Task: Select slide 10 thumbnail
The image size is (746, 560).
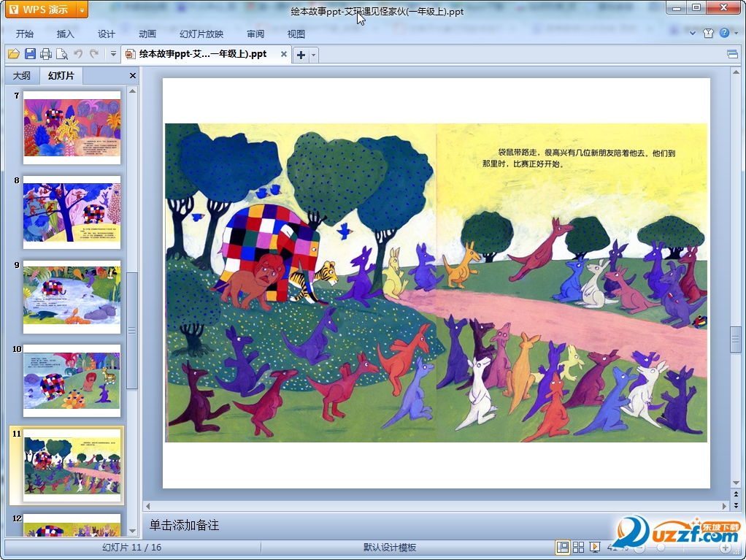Action: click(x=72, y=381)
